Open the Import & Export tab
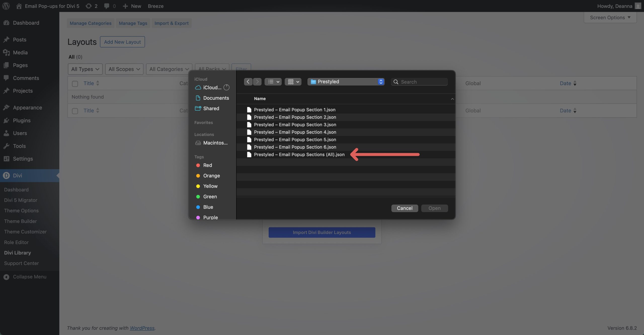Screen dimensions: 644x335 (x=172, y=23)
